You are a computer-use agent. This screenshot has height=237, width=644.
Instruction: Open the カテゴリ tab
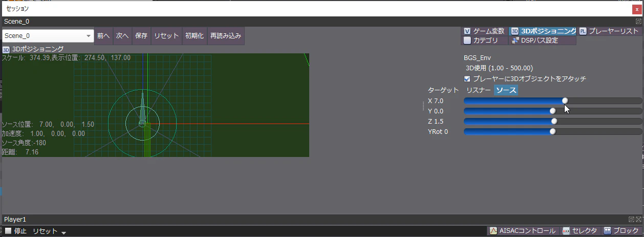point(484,40)
